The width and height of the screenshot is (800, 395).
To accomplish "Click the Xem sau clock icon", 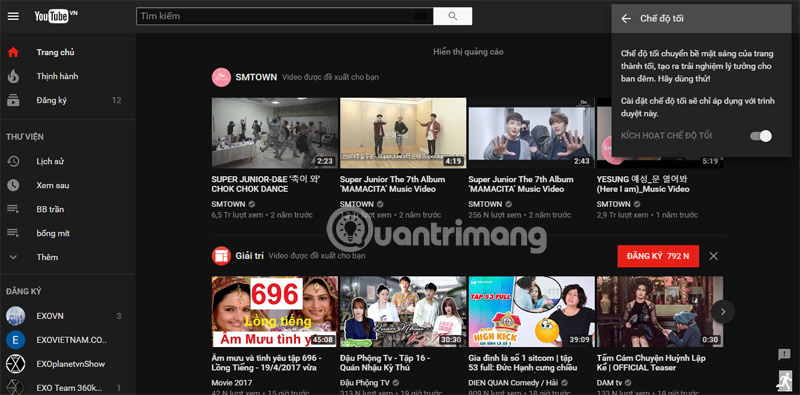I will coord(13,185).
